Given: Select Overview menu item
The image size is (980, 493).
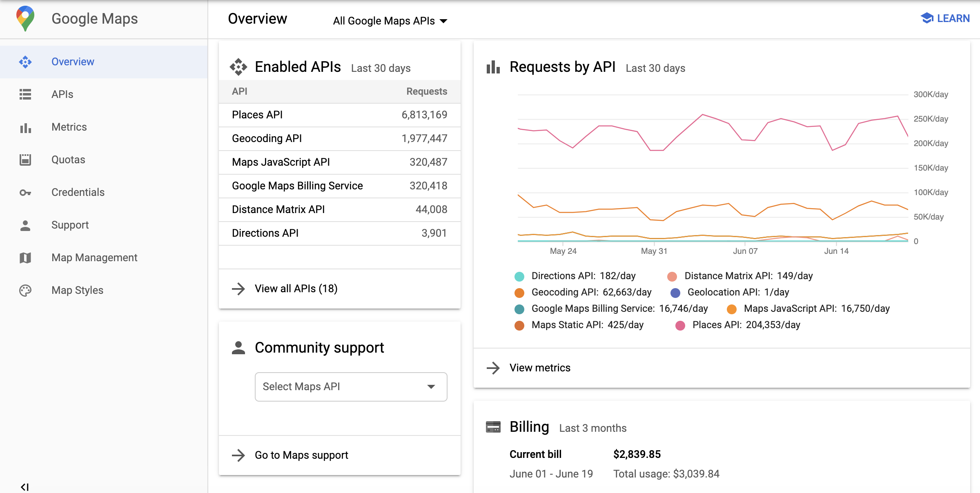Looking at the screenshot, I should (x=73, y=61).
